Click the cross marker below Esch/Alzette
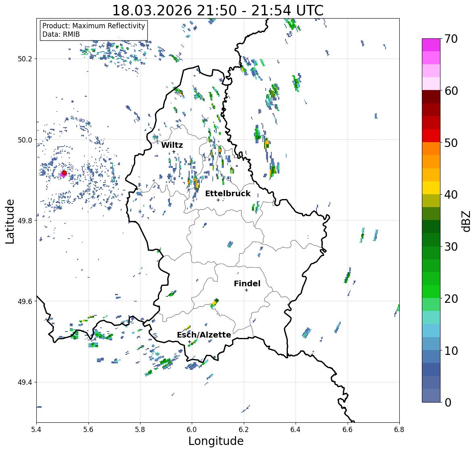This screenshot has height=451, width=476. click(x=189, y=342)
